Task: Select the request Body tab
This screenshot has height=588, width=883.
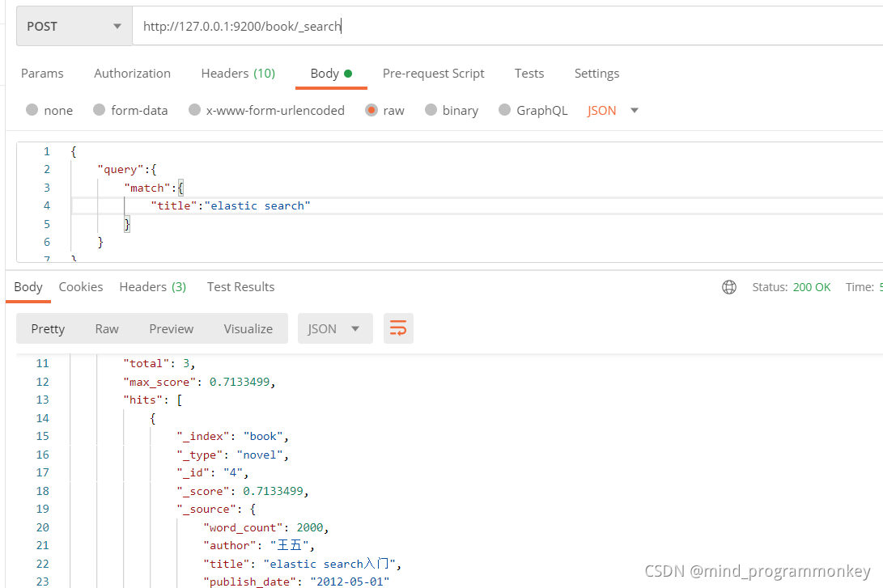Action: coord(331,74)
